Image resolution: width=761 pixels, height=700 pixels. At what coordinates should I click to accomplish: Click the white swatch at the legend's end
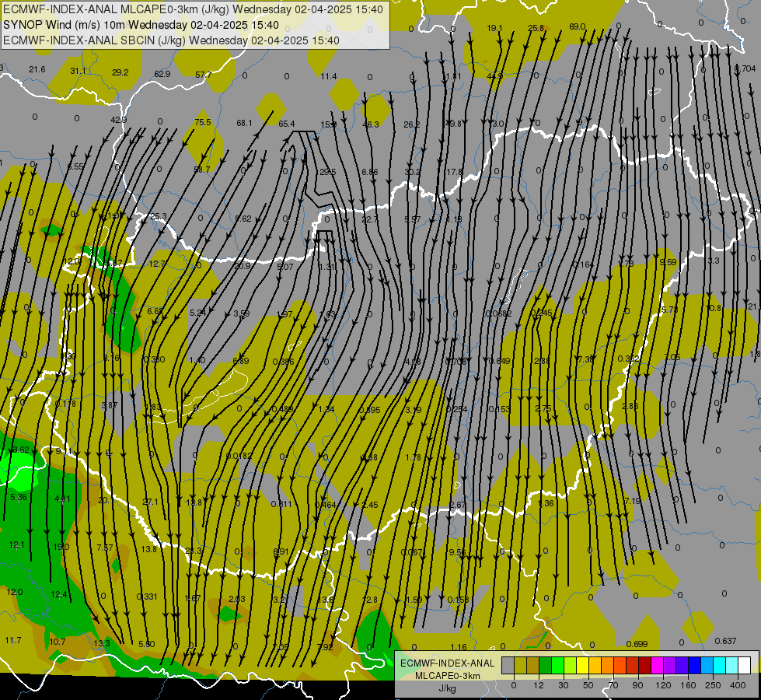point(744,666)
